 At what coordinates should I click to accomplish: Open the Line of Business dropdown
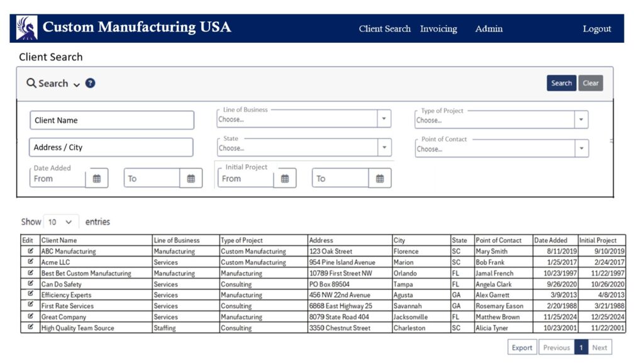coord(384,118)
